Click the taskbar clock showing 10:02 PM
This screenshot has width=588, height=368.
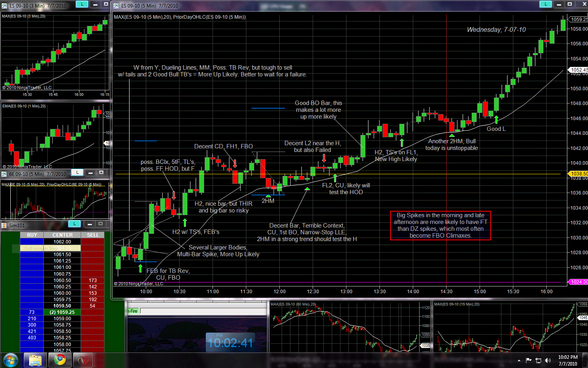tap(568, 360)
